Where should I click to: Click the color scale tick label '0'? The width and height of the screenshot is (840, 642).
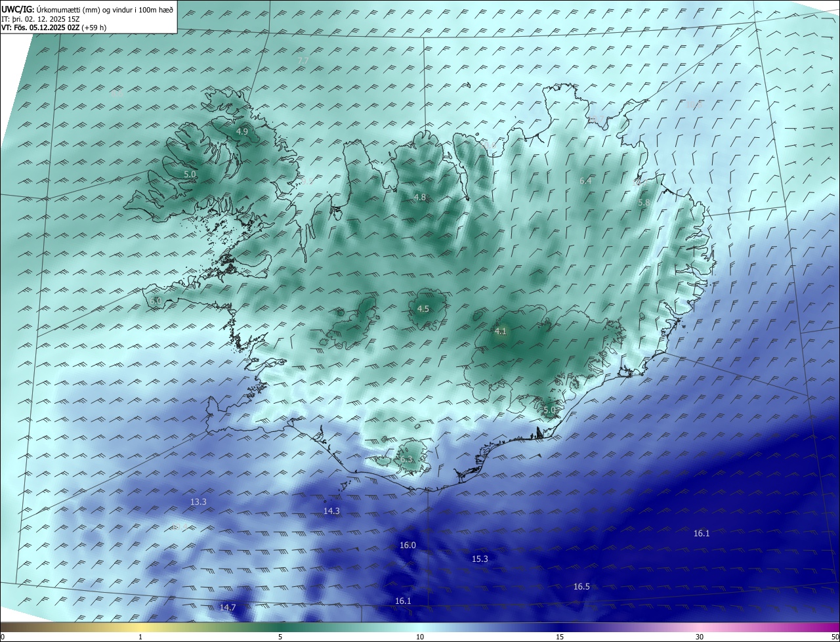[x=3, y=637]
